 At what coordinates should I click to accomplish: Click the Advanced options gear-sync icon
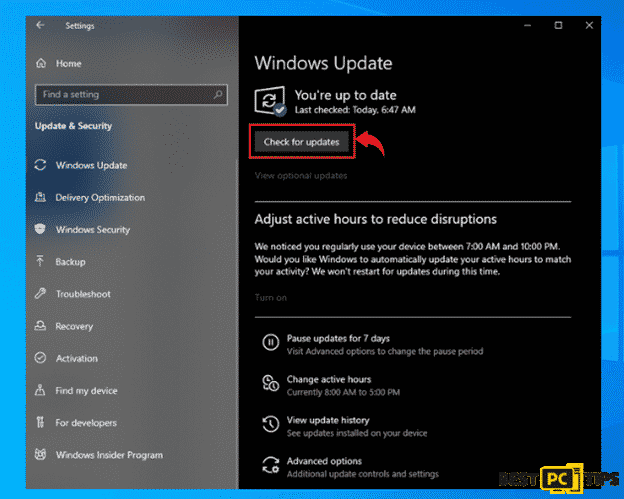271,465
